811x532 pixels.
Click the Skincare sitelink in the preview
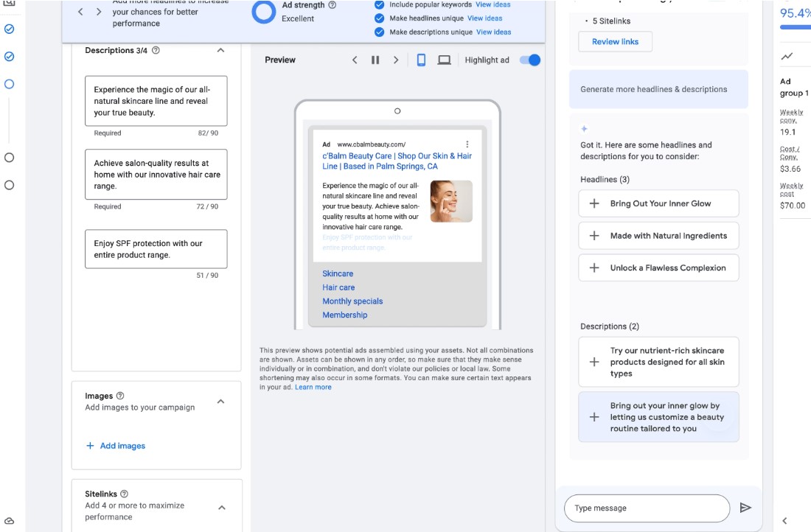[338, 273]
